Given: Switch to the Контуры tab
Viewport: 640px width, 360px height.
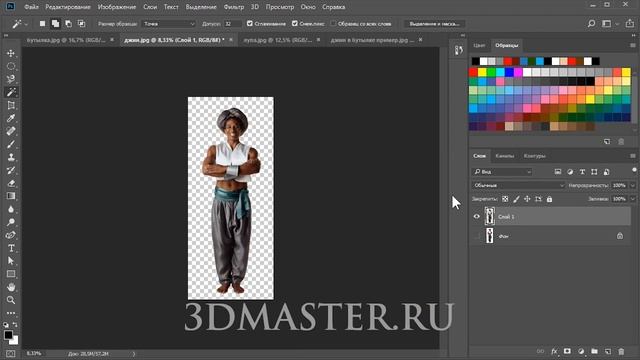Looking at the screenshot, I should pos(534,156).
